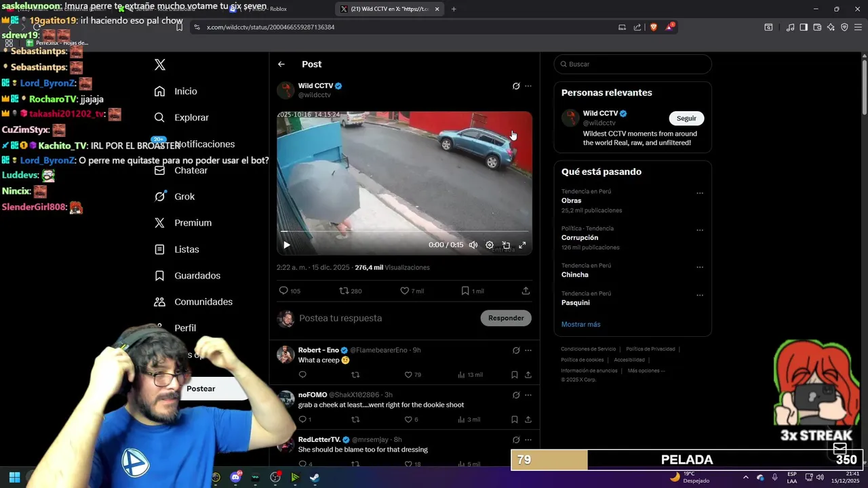Open Grok from the sidebar
The width and height of the screenshot is (868, 488).
point(175,197)
